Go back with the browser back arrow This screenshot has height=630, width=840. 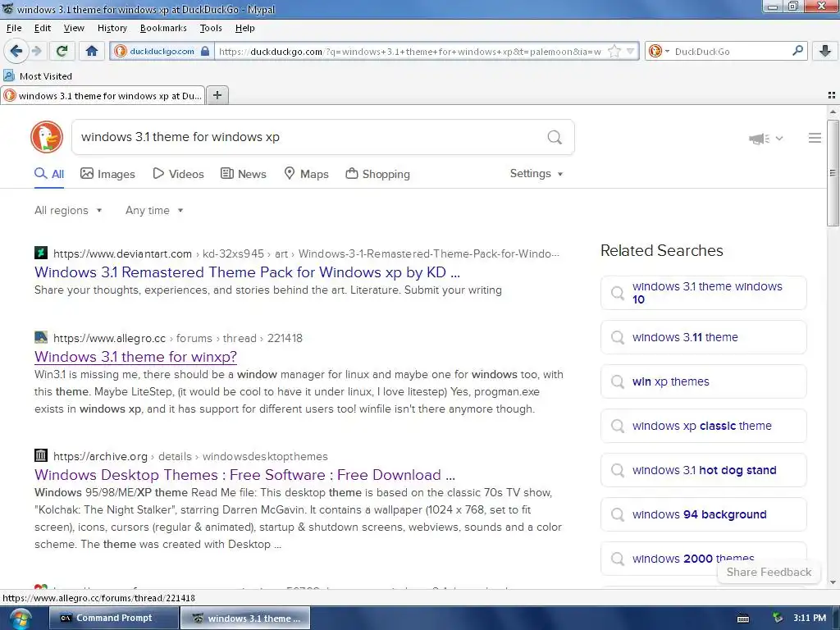[x=16, y=51]
